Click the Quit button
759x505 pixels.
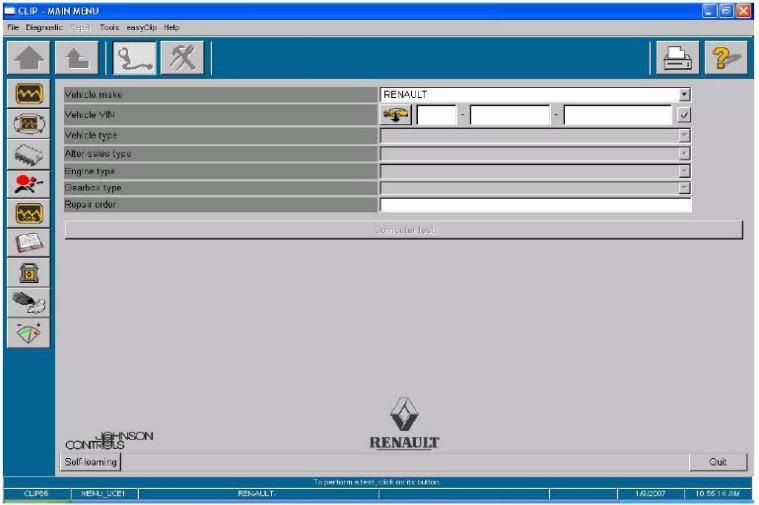tap(718, 462)
